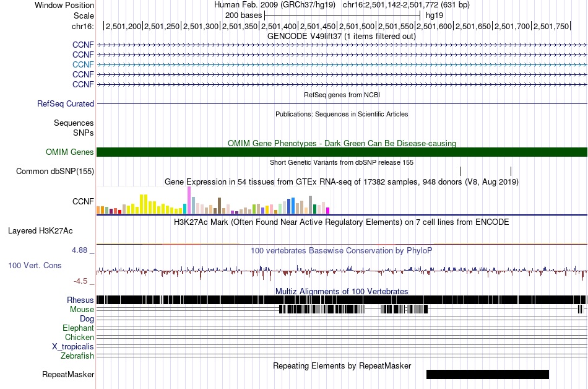Click Short Genetic Variants from dbSNP title

tap(342, 162)
